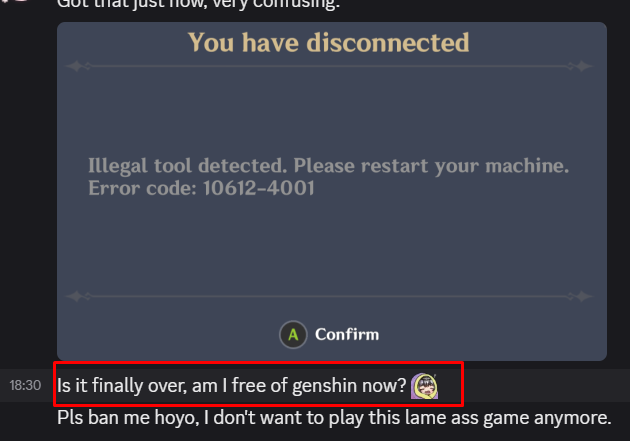Click the "Illegal tool detected" error text

coord(328,165)
